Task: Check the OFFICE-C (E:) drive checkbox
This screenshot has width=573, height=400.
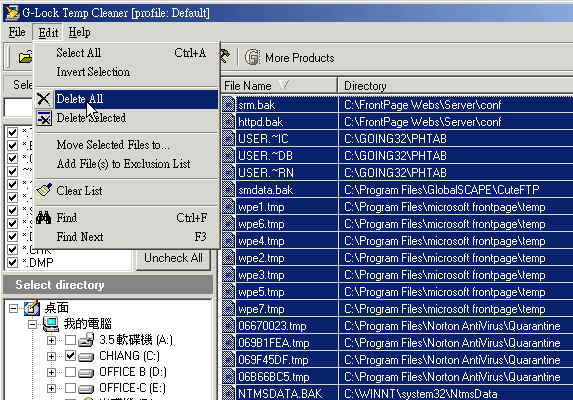Action: (x=71, y=388)
